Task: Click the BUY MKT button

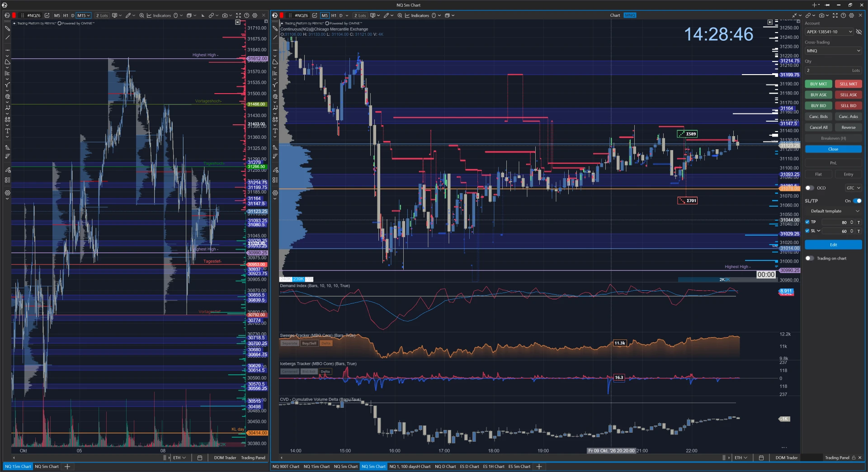Action: pyautogui.click(x=818, y=84)
